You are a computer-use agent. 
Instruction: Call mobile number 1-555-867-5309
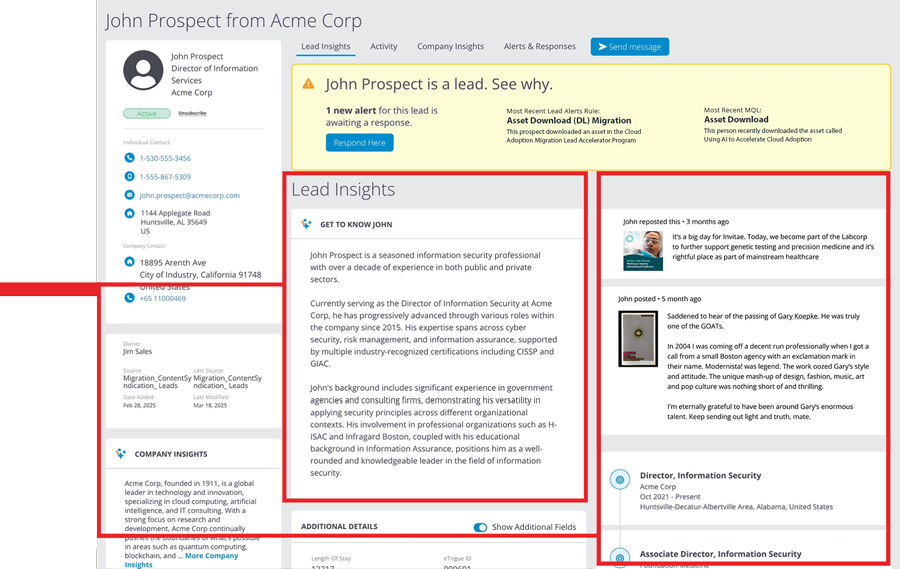165,177
